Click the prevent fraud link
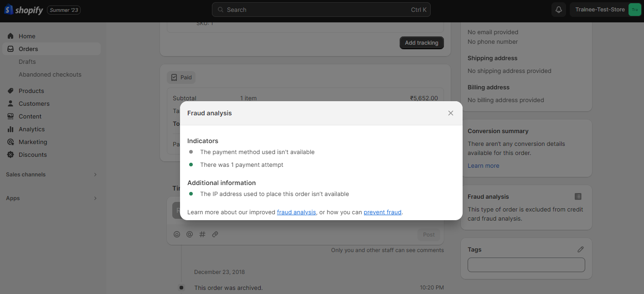This screenshot has width=644, height=294. [x=382, y=212]
